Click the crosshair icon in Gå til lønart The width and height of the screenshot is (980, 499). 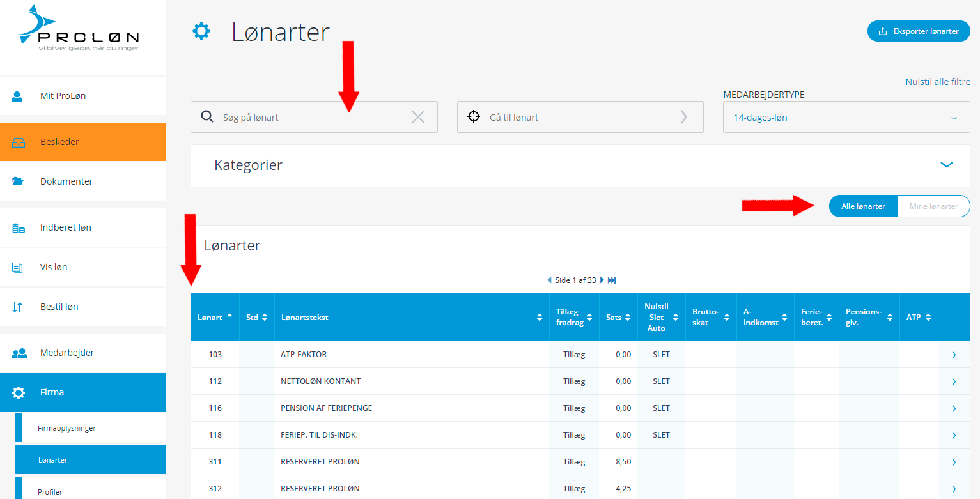[x=473, y=117]
